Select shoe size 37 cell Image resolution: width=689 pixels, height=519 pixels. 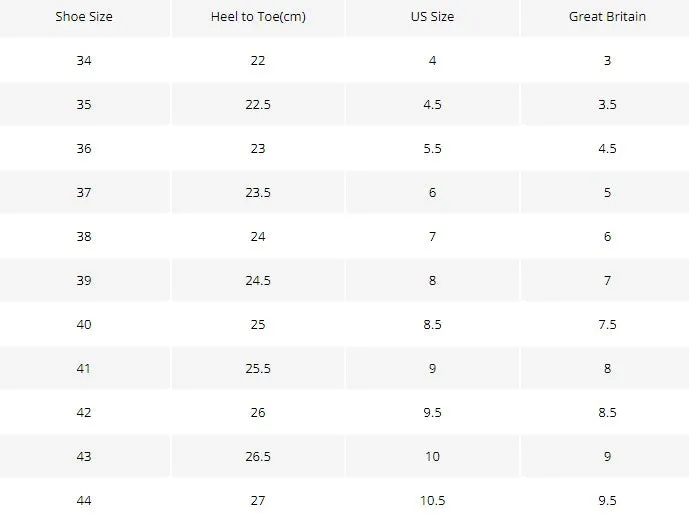pyautogui.click(x=84, y=192)
